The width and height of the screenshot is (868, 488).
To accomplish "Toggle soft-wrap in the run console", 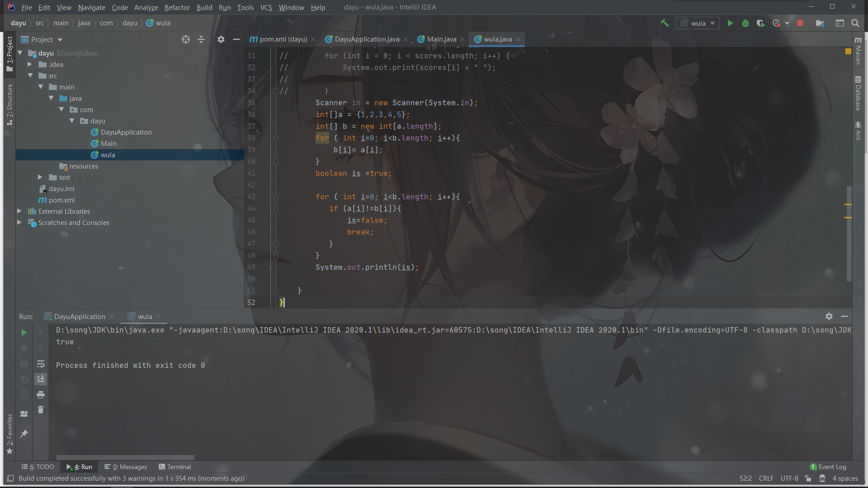I will (x=41, y=364).
